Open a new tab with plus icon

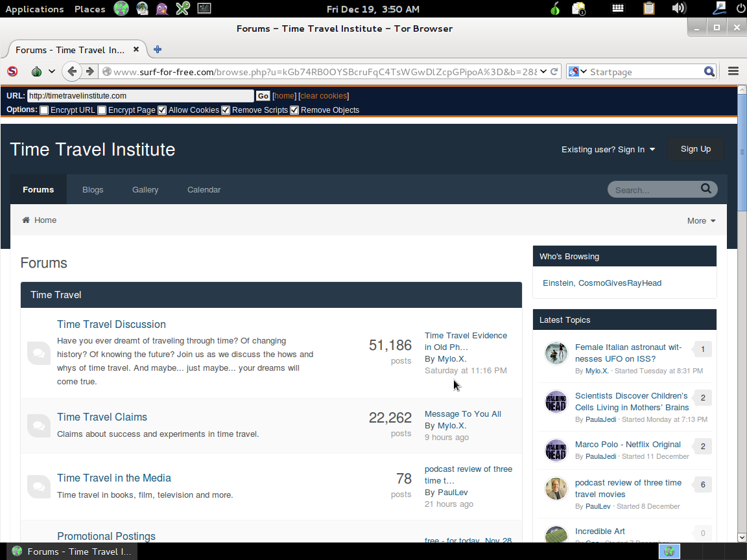[158, 49]
